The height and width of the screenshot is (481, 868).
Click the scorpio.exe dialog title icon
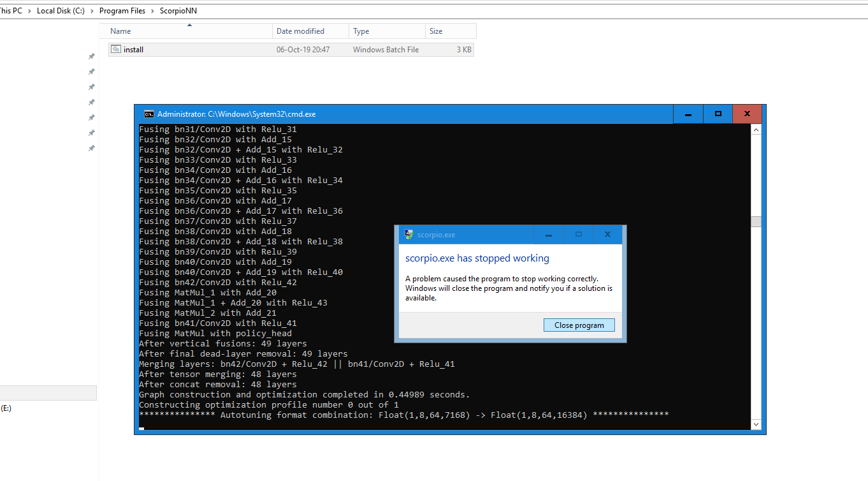409,234
